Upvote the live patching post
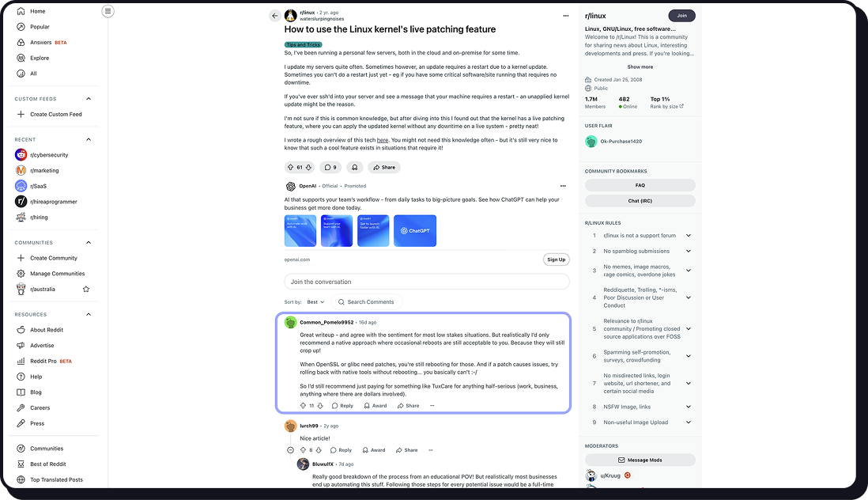The width and height of the screenshot is (868, 500). (290, 167)
